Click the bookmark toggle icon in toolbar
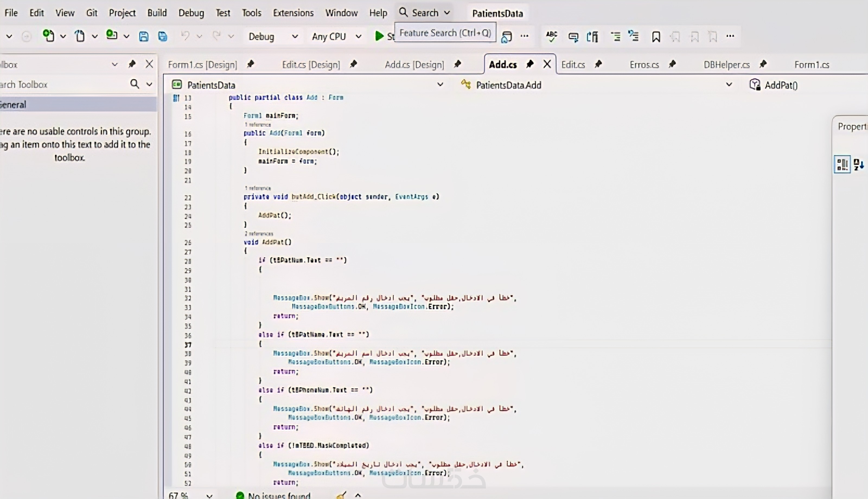868x499 pixels. coord(656,37)
